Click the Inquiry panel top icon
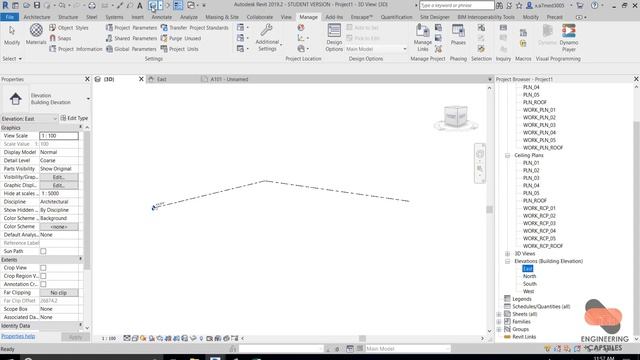Image resolution: width=640 pixels, height=360 pixels. point(503,28)
